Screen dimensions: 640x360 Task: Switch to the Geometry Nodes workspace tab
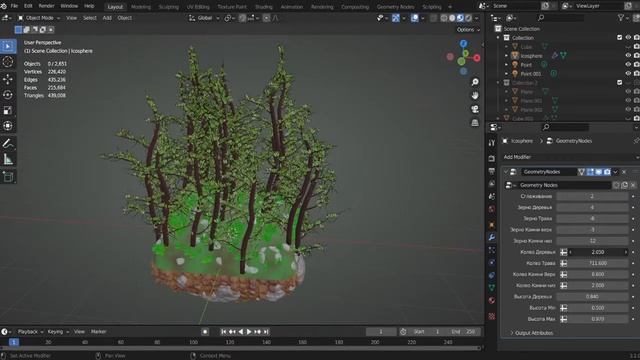click(x=396, y=7)
